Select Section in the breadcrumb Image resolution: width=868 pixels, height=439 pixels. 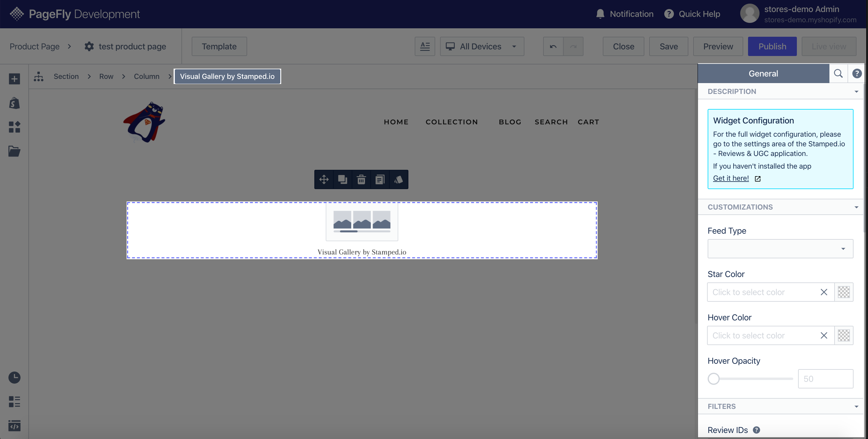66,76
